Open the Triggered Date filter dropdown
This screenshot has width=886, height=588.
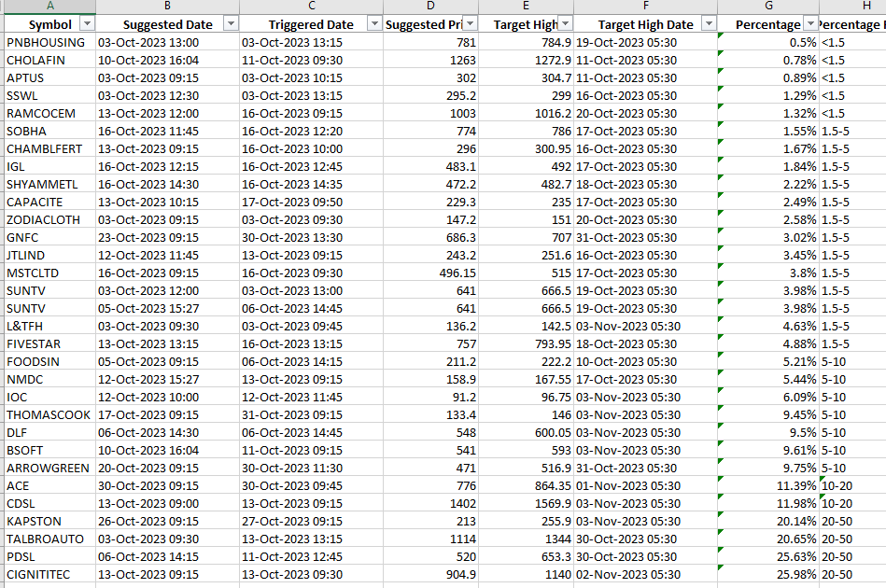[x=374, y=23]
